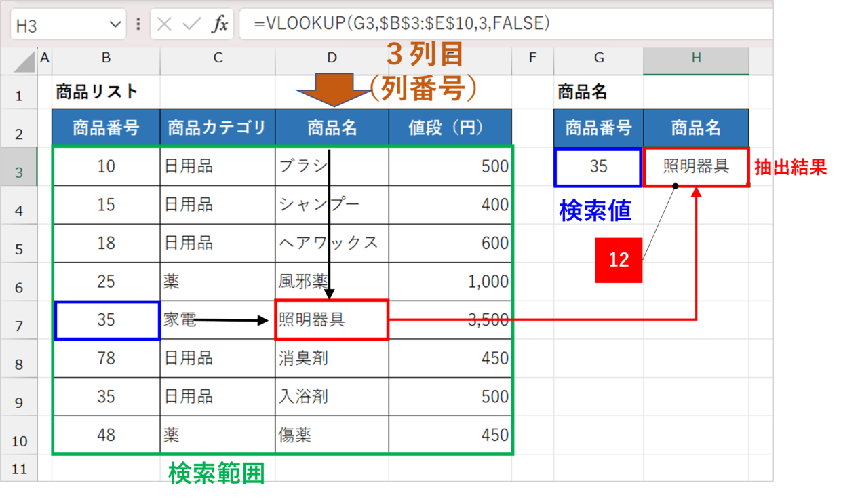Click result cell H3 showing 照明器具
The image size is (841, 504).
(696, 167)
